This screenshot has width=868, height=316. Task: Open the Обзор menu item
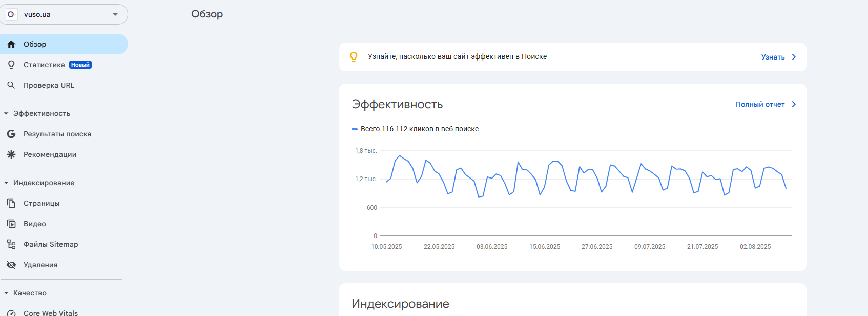(64, 44)
